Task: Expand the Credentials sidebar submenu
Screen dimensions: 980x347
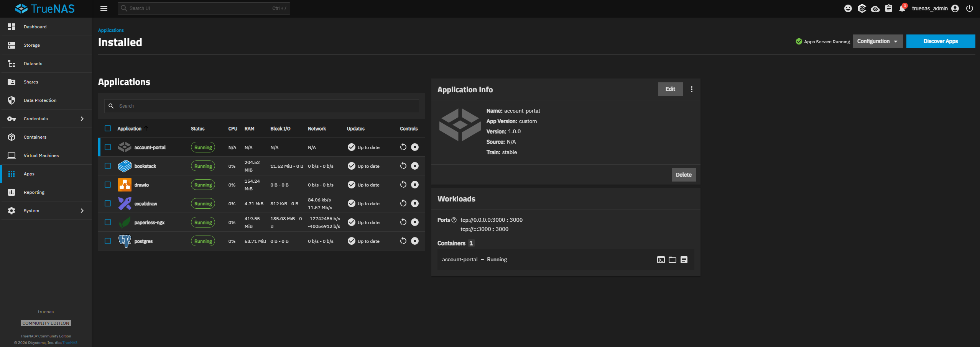Action: (82, 119)
